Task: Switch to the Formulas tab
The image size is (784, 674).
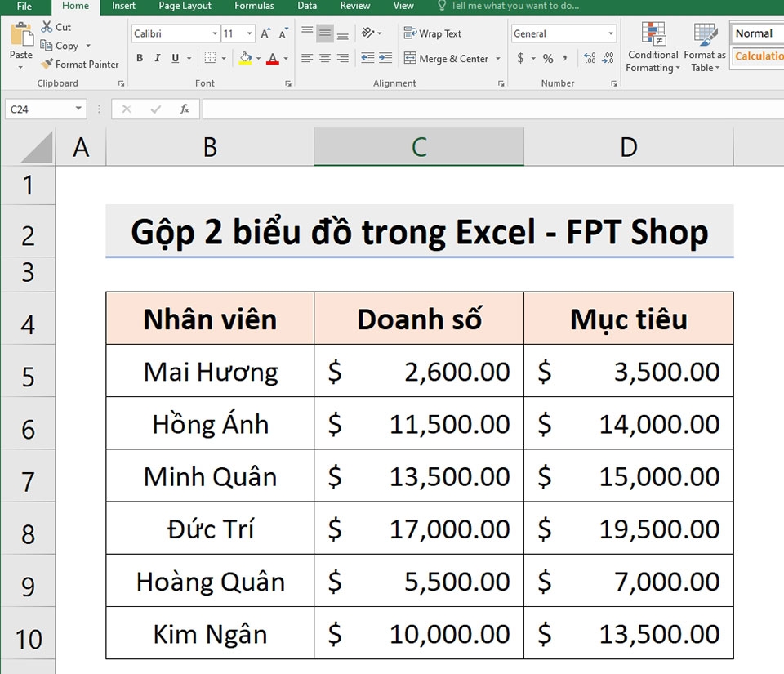Action: [255, 6]
